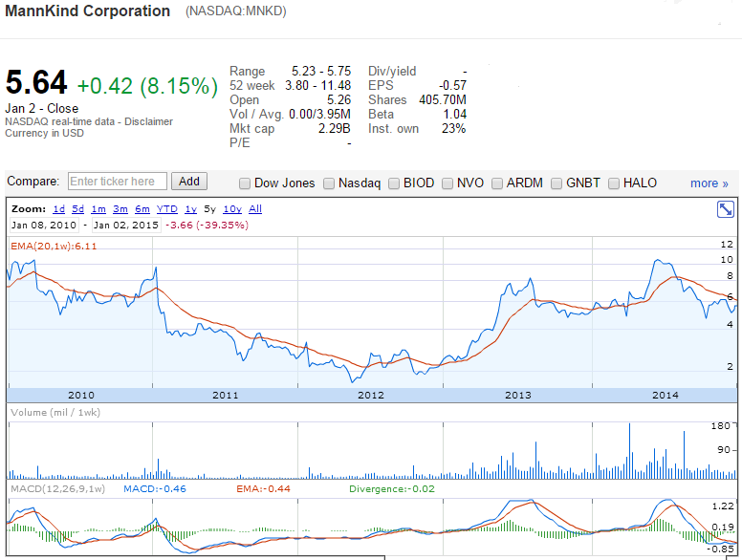Image resolution: width=742 pixels, height=560 pixels.
Task: Edit the start date Jan 08, 2010
Action: pos(44,226)
